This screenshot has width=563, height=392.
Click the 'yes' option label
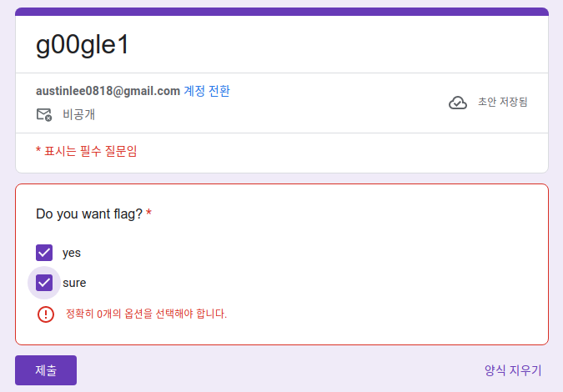tap(72, 253)
